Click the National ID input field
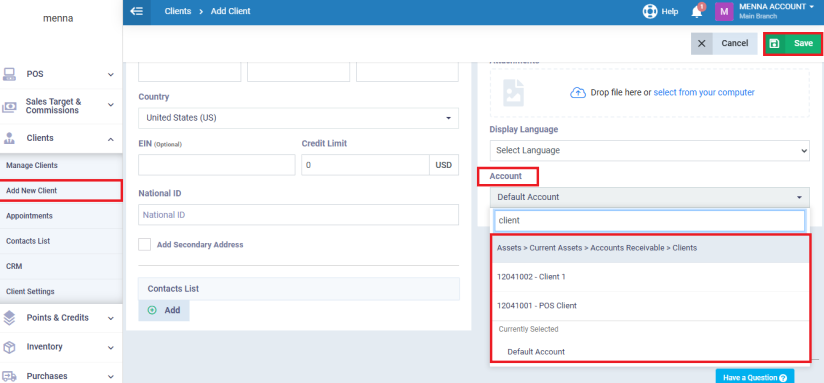Viewport: 824px width, 383px height. tap(298, 215)
